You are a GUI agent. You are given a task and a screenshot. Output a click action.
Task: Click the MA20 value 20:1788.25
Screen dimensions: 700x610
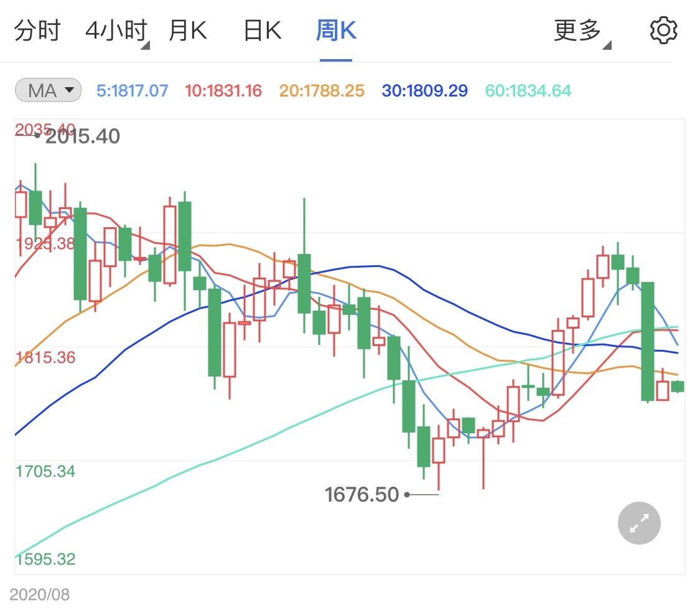(322, 91)
